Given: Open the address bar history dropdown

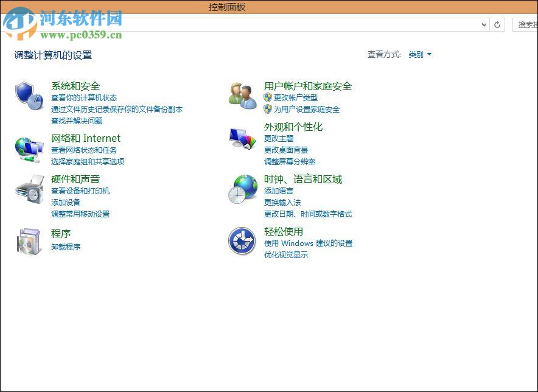Looking at the screenshot, I should click(484, 25).
